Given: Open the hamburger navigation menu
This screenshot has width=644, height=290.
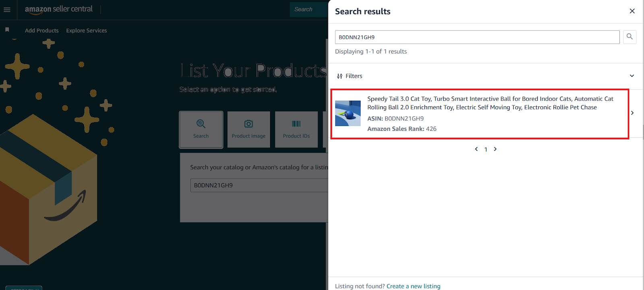Looking at the screenshot, I should point(7,10).
